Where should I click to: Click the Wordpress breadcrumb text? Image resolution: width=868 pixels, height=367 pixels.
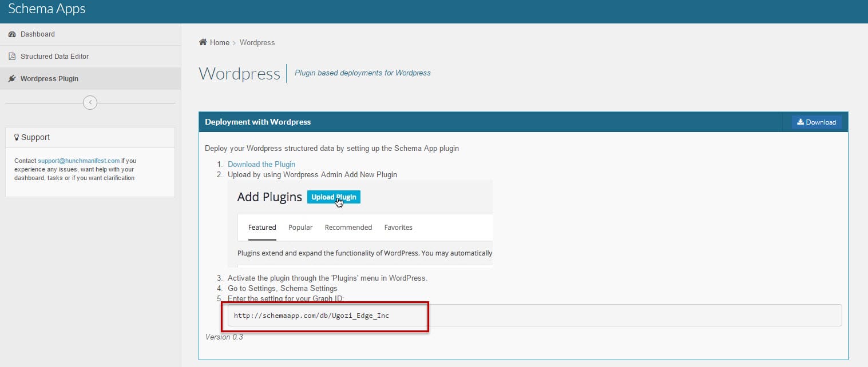click(x=257, y=43)
